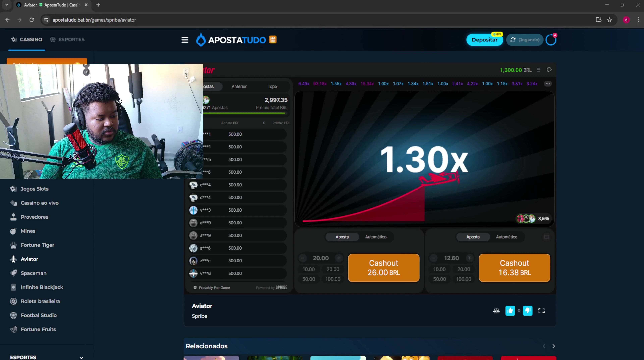Open browser tab search dropdown

pos(7,5)
